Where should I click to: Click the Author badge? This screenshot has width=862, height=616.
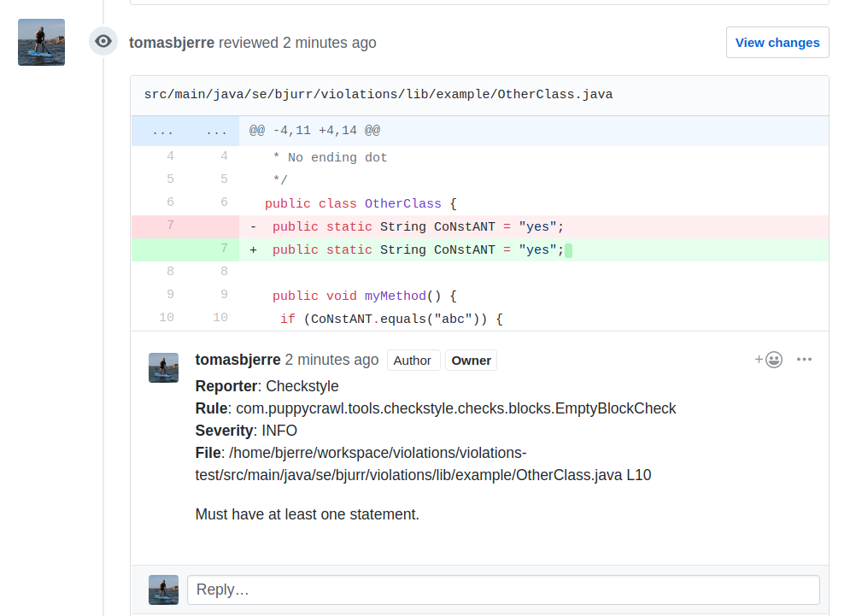tap(413, 361)
